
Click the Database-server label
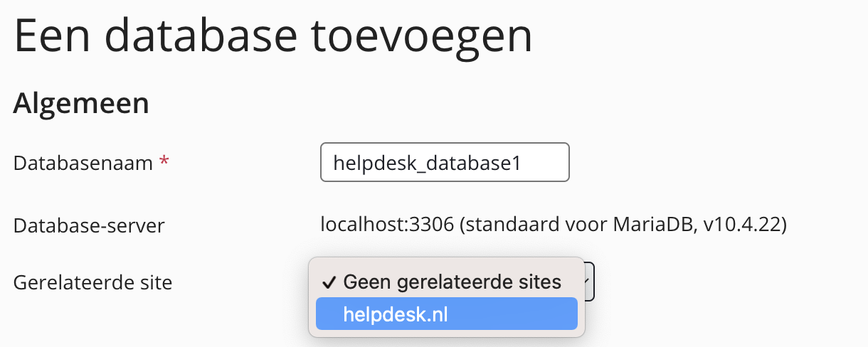[89, 226]
